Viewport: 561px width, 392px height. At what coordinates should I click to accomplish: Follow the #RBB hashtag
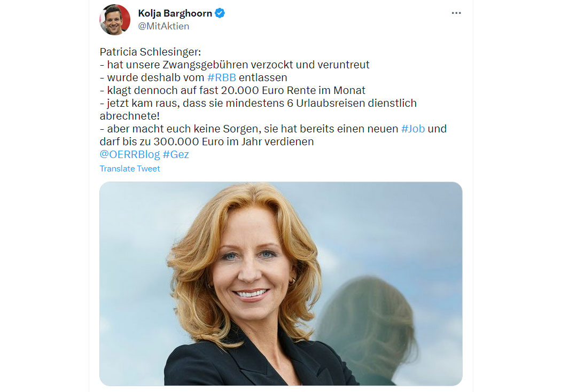point(222,77)
